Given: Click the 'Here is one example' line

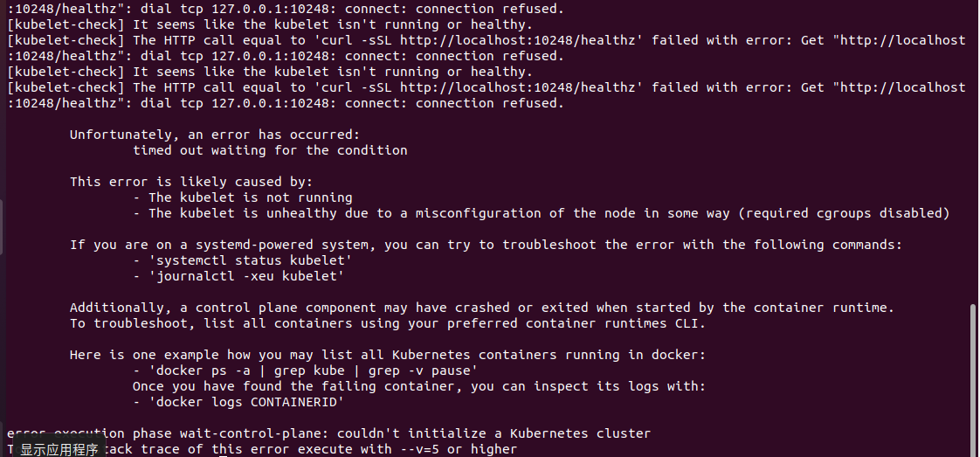Looking at the screenshot, I should pyautogui.click(x=387, y=355).
